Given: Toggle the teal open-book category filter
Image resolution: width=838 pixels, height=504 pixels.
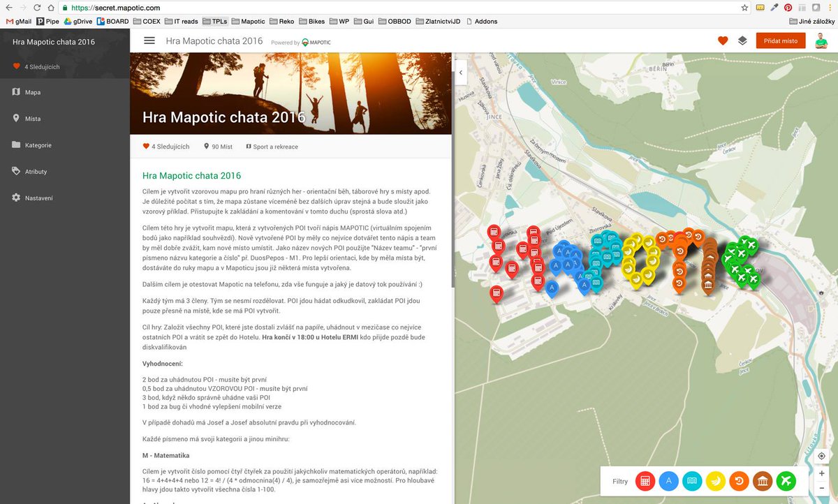Looking at the screenshot, I should pyautogui.click(x=692, y=481).
